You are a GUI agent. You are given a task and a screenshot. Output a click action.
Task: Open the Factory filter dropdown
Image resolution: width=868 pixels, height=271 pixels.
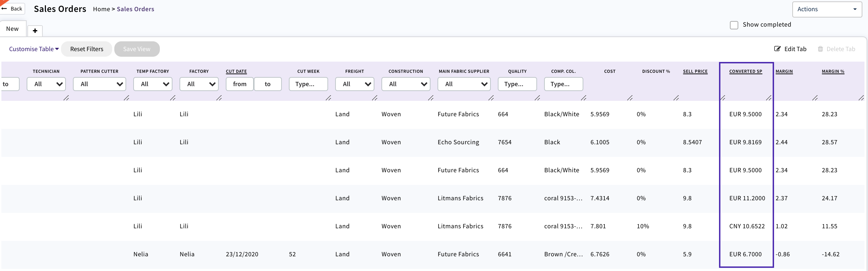coord(199,84)
